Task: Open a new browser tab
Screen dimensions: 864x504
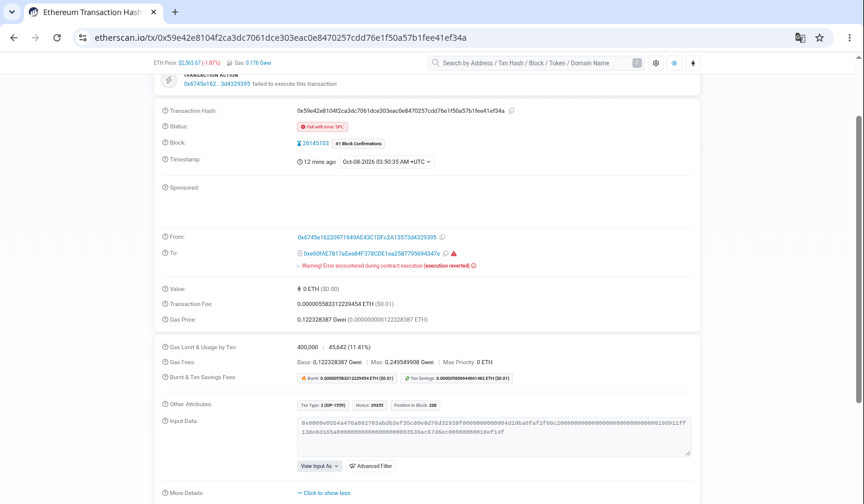Action: coord(175,12)
